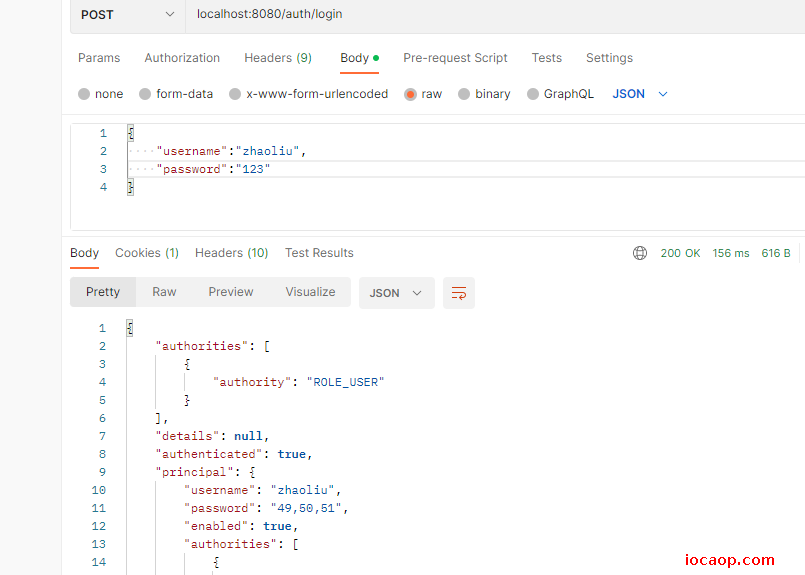The width and height of the screenshot is (805, 575).
Task: Switch response view to Pretty
Action: coord(103,292)
